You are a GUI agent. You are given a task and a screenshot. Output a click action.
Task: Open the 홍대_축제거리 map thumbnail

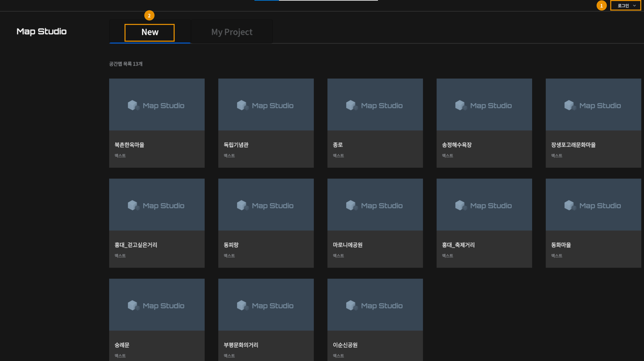coord(484,205)
